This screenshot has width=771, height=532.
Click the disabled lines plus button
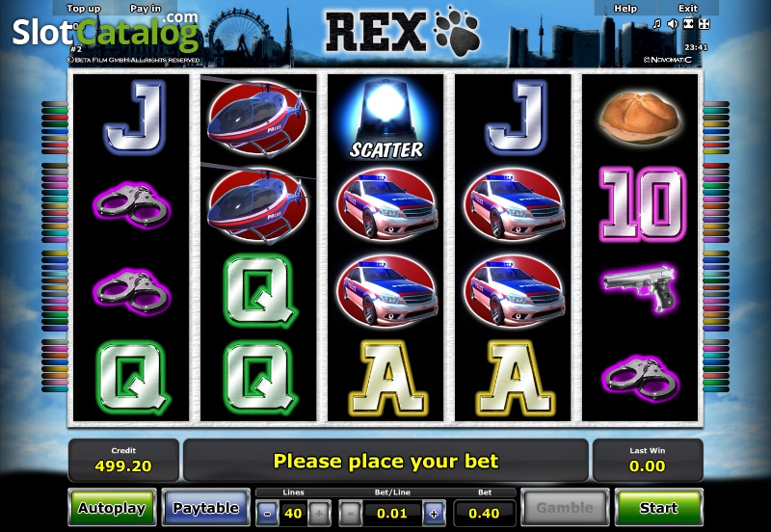(319, 514)
